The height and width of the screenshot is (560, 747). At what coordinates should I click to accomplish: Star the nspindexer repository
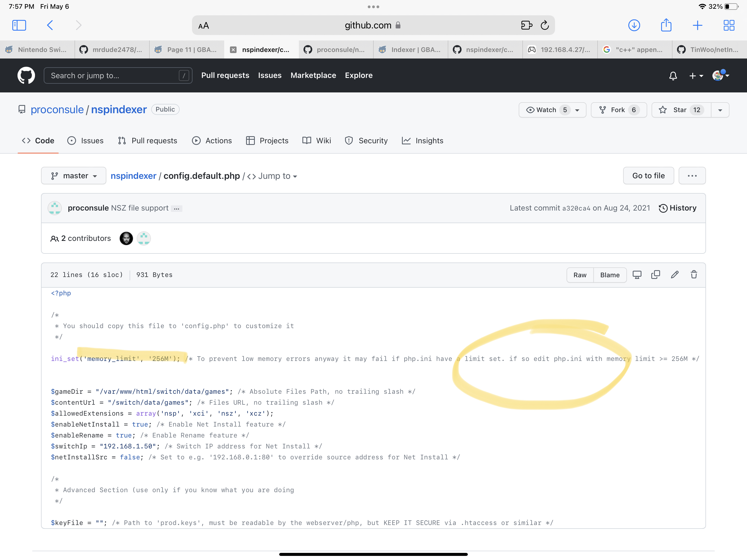click(x=681, y=110)
